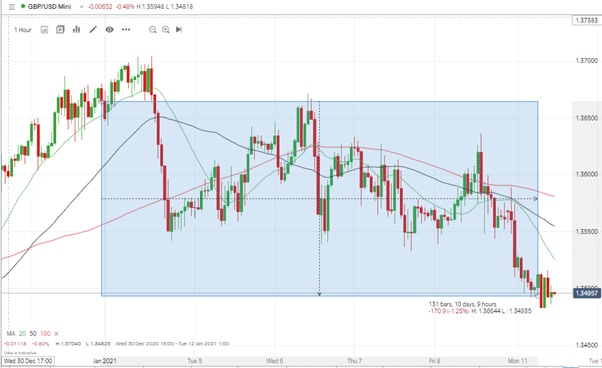Click the MA indicator label
This screenshot has height=368, width=602.
pyautogui.click(x=11, y=333)
